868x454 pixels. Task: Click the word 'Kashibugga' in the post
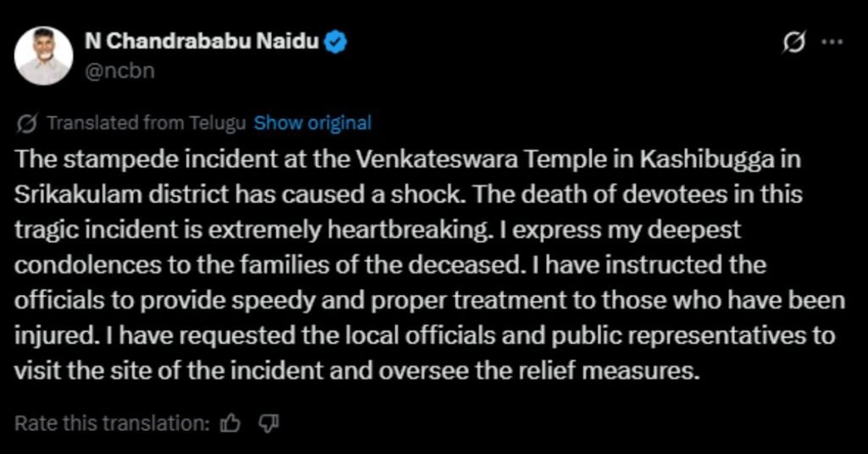coord(695,158)
